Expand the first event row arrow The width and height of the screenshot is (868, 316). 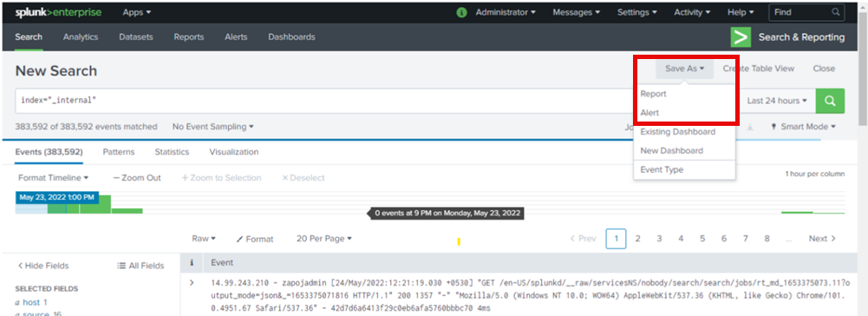pos(192,283)
